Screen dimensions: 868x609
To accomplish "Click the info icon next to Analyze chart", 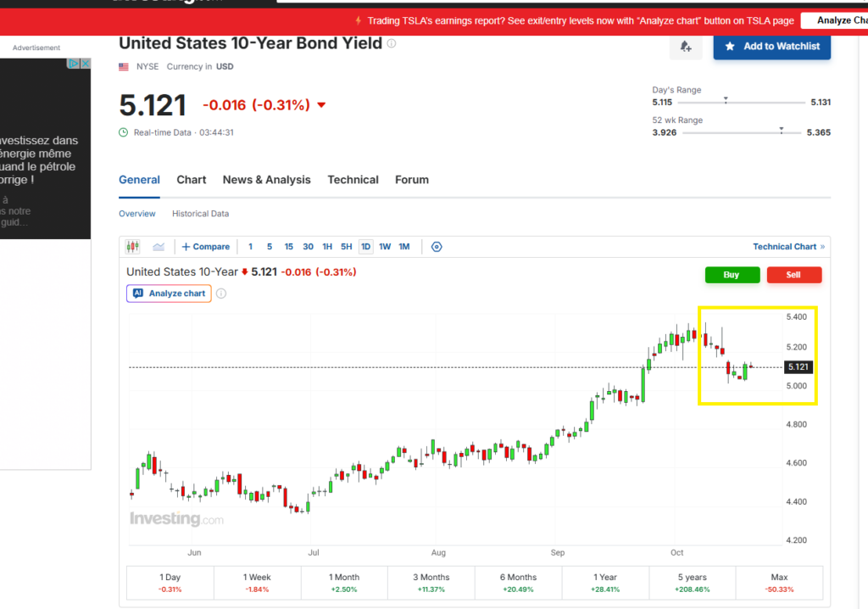I will [x=221, y=293].
